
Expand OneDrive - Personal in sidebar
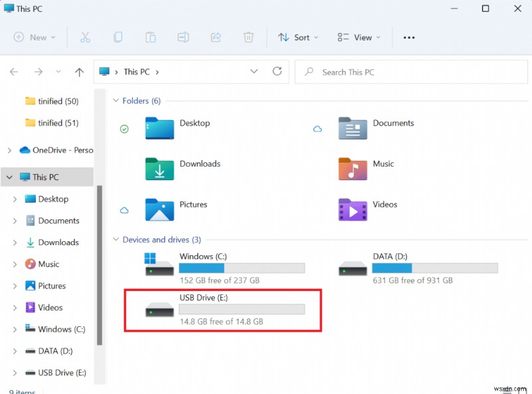pyautogui.click(x=9, y=150)
